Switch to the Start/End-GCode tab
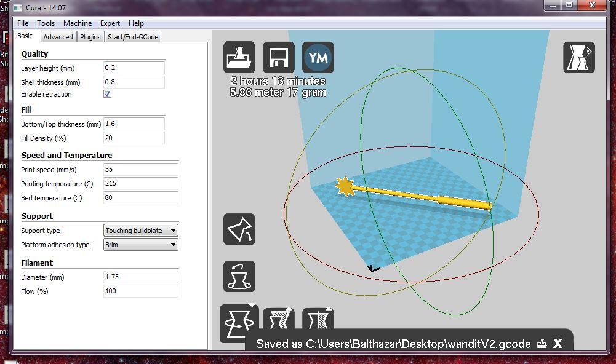This screenshot has height=364, width=616. click(133, 37)
